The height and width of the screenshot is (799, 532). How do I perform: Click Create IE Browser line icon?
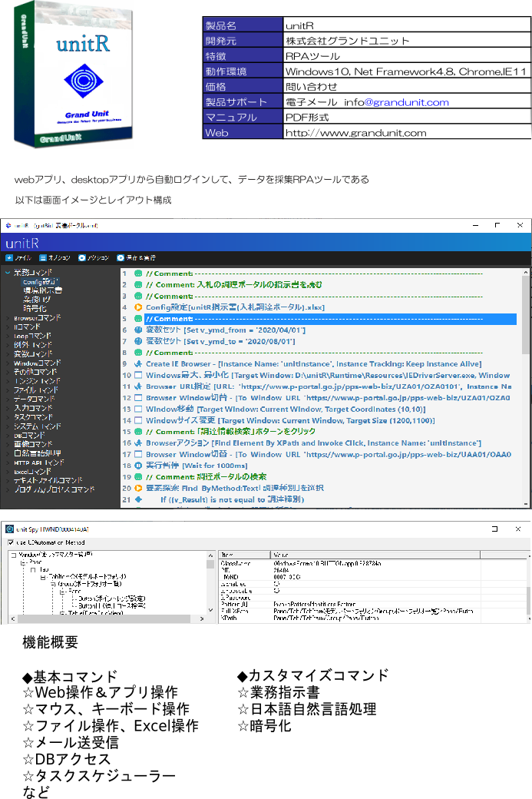click(x=138, y=364)
